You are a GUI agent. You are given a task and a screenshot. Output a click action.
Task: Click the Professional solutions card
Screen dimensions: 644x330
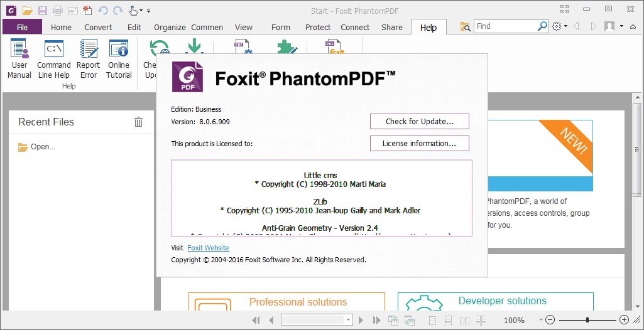tap(287, 301)
